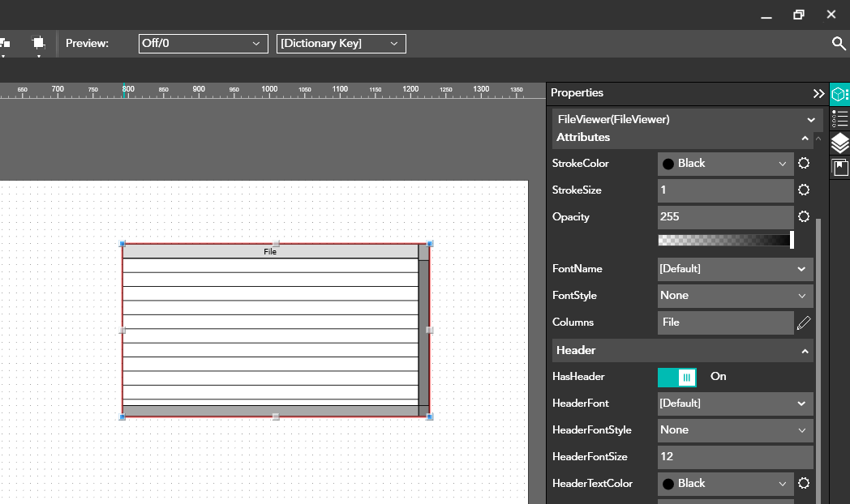Open the Layers panel icon
The image size is (850, 504).
point(839,143)
